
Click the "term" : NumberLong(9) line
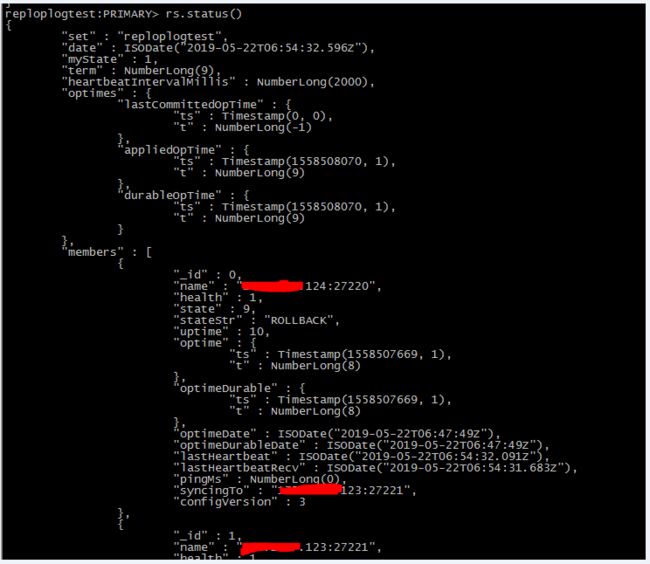[x=141, y=70]
